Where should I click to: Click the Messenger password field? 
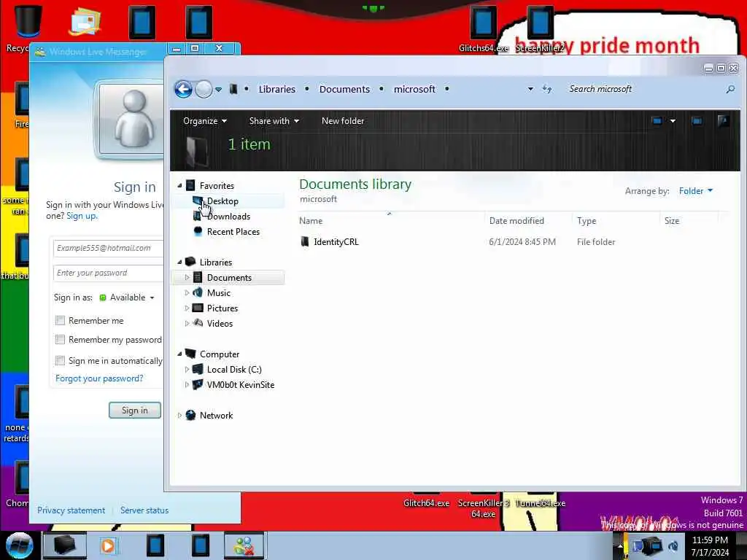(x=108, y=273)
